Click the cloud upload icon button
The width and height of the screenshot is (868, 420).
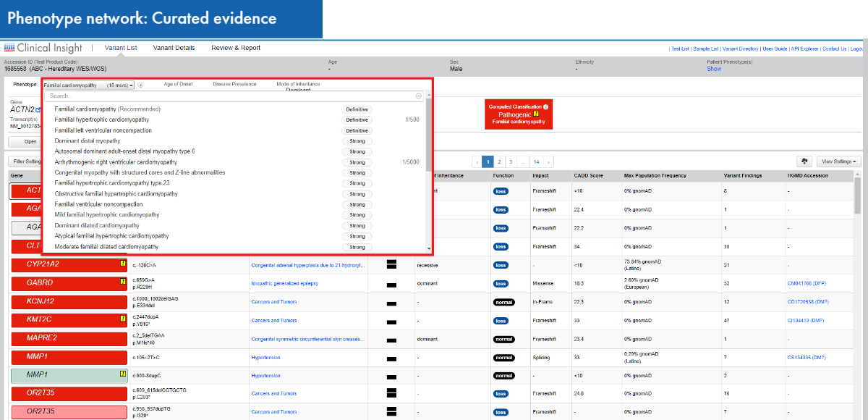click(804, 161)
